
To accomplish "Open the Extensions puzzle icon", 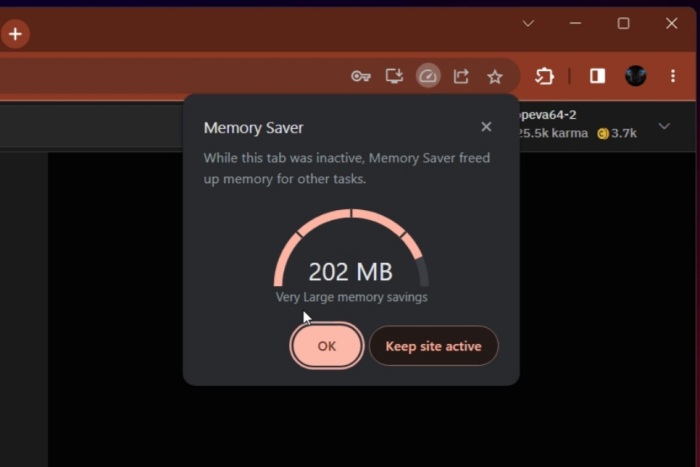I will coord(544,76).
